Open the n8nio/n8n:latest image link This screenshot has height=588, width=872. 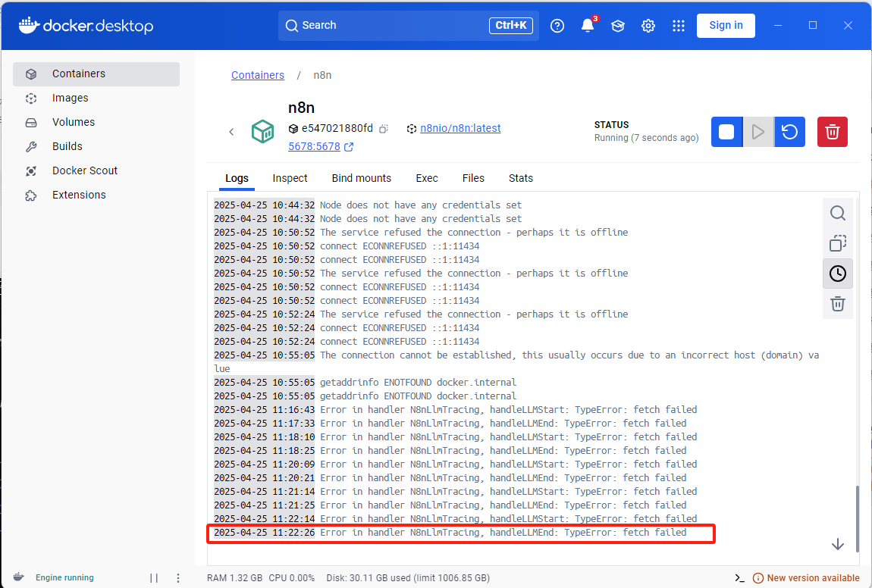pos(460,128)
